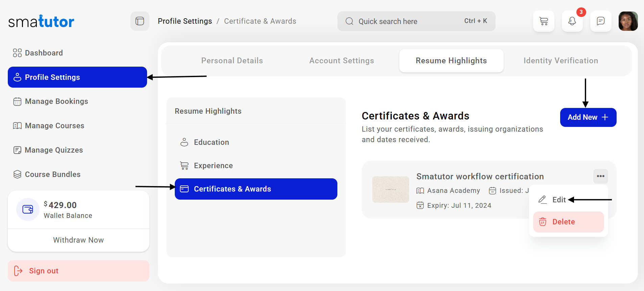Screen dimensions: 644x291
Task: Open the chat messages icon
Action: (600, 21)
